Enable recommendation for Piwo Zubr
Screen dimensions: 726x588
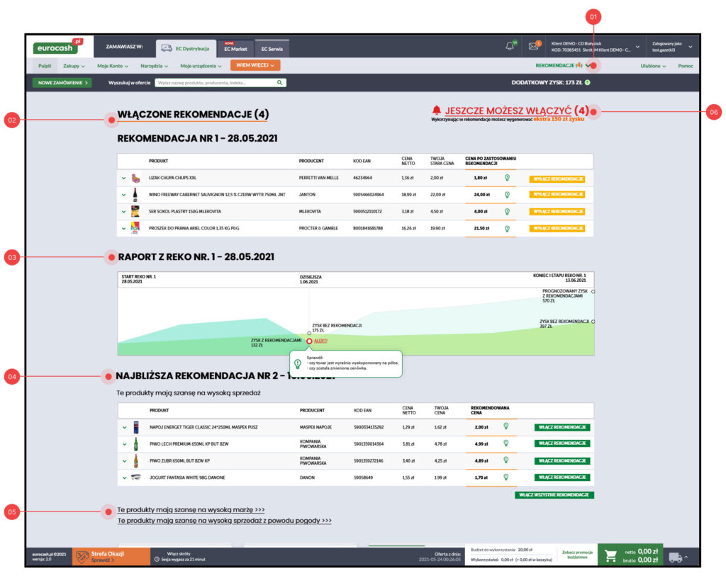(x=562, y=460)
